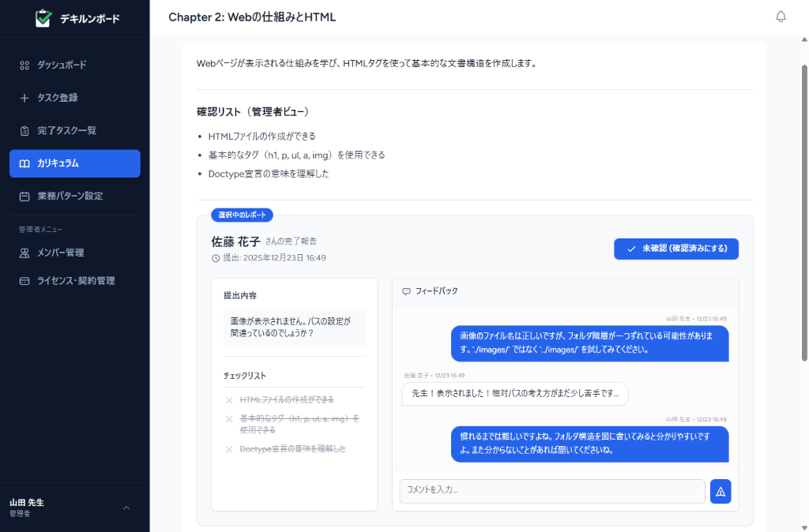
Task: Click the 選択中のレポート badge
Action: (x=240, y=215)
